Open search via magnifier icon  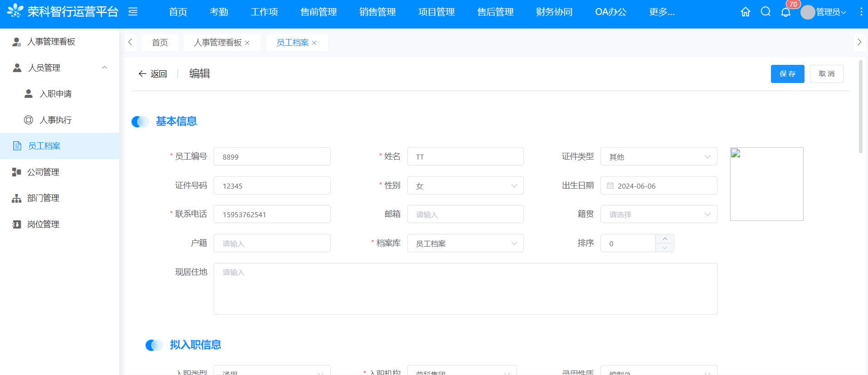766,12
